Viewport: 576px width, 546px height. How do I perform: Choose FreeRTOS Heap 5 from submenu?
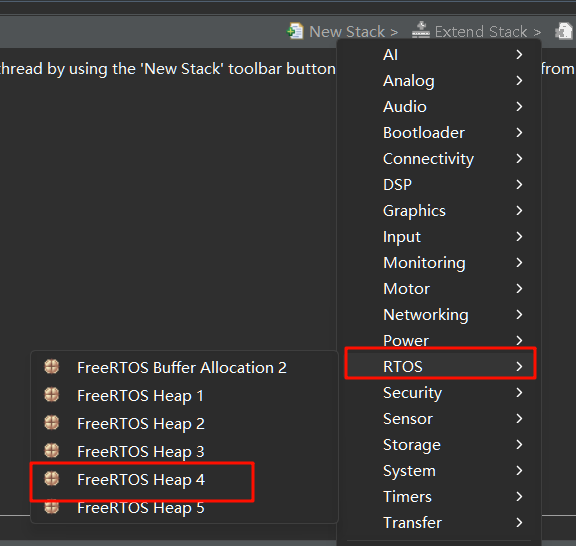click(184, 508)
